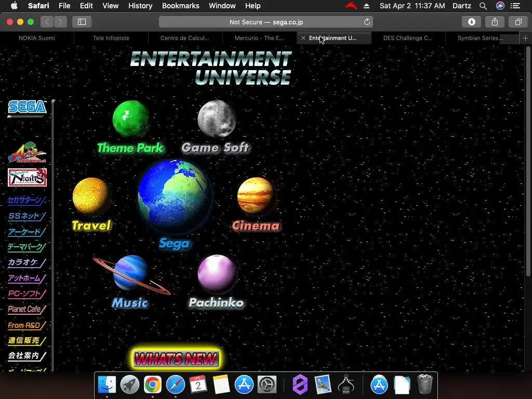Close the Entertainment Universe tab
532x399 pixels.
[x=303, y=38]
